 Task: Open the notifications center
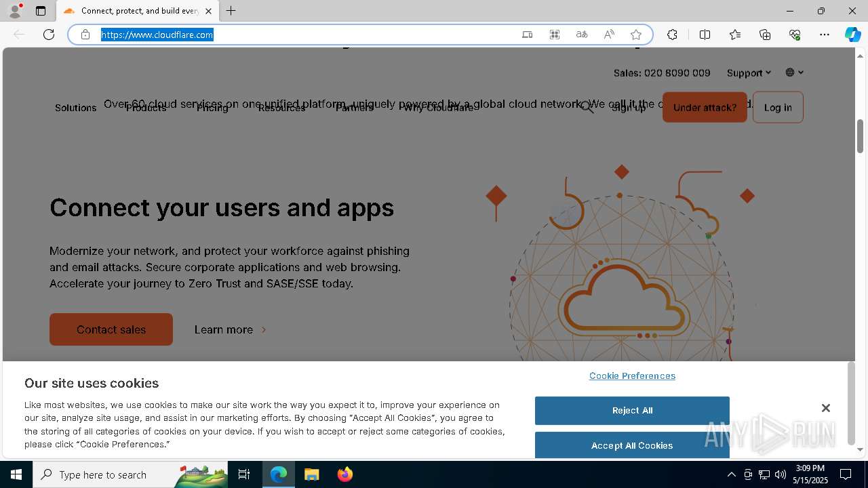[846, 474]
